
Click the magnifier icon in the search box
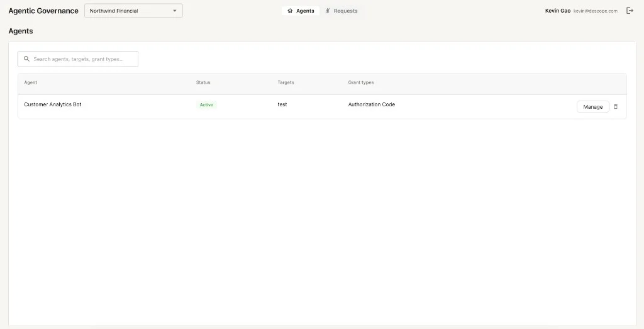click(x=26, y=59)
